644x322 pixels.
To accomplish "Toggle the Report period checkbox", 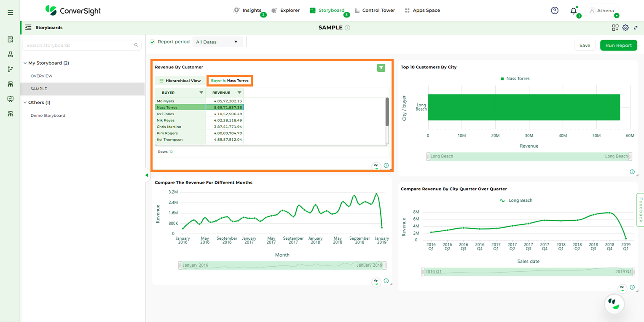I will (x=153, y=42).
